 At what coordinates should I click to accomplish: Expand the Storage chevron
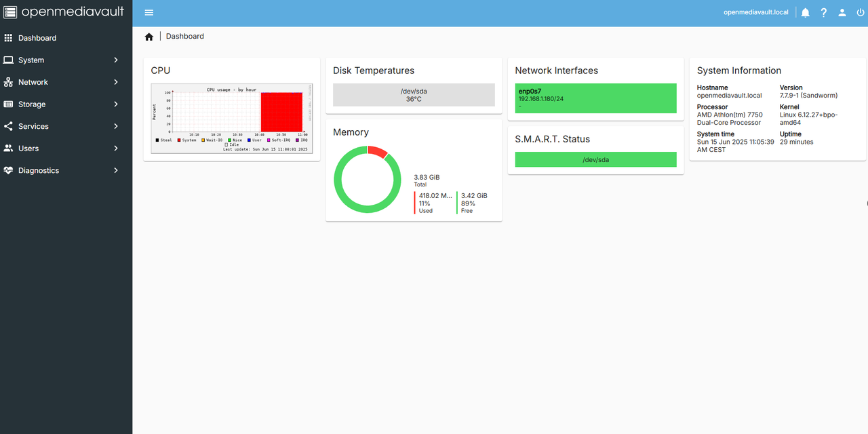[x=116, y=104]
